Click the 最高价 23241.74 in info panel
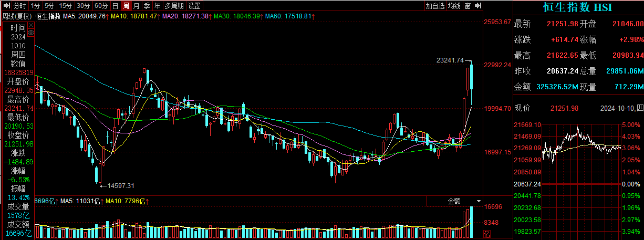The height and width of the screenshot is (240, 644). click(x=18, y=104)
